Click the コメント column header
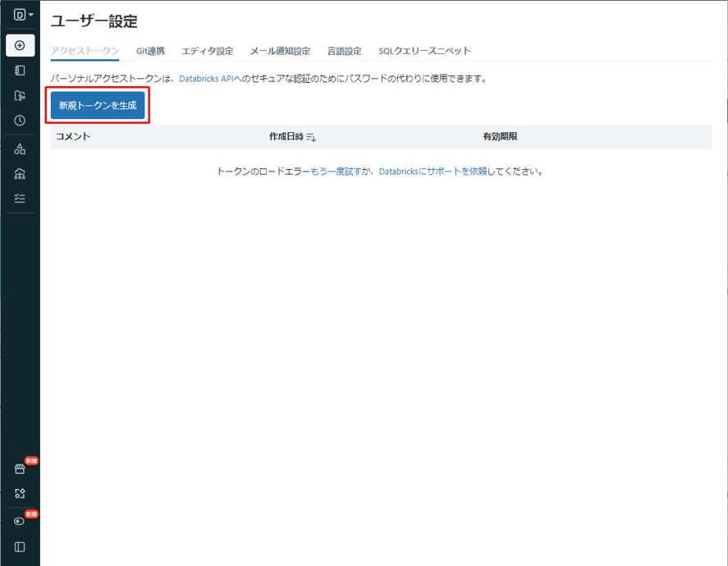 point(73,136)
